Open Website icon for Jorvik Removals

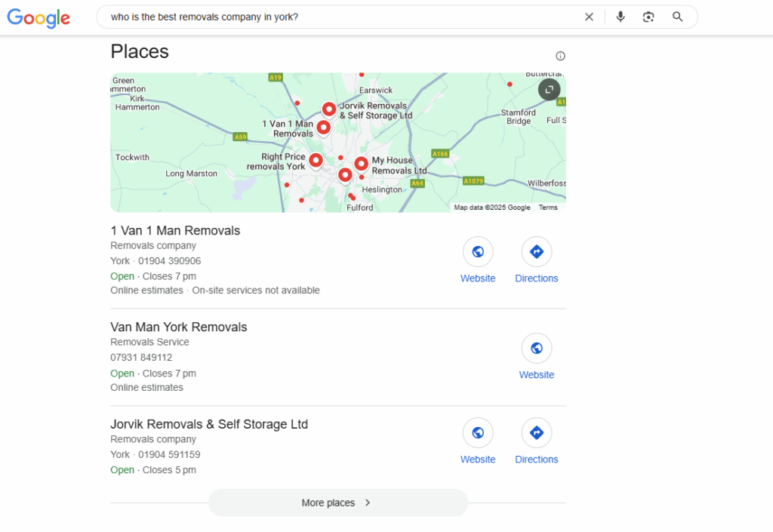point(478,433)
